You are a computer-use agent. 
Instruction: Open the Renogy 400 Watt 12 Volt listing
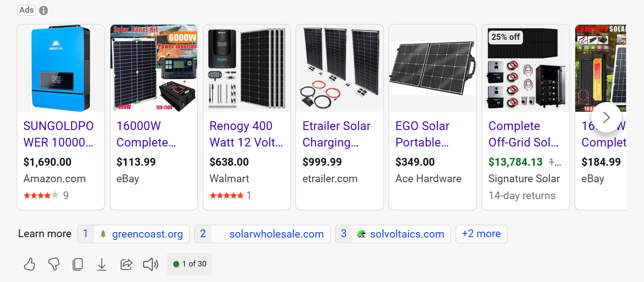click(x=246, y=134)
